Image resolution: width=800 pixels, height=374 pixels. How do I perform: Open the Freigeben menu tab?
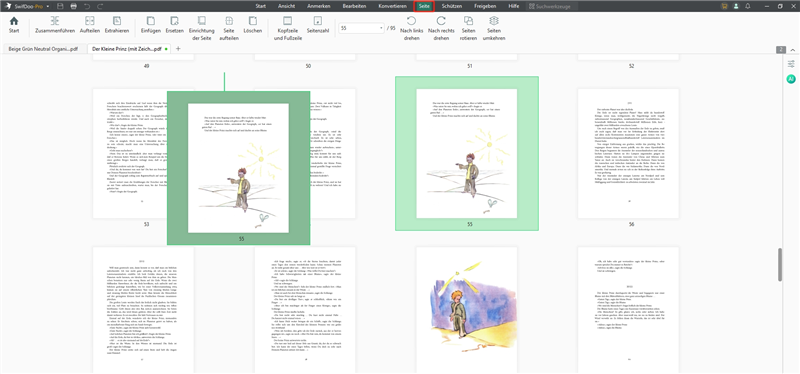point(485,6)
